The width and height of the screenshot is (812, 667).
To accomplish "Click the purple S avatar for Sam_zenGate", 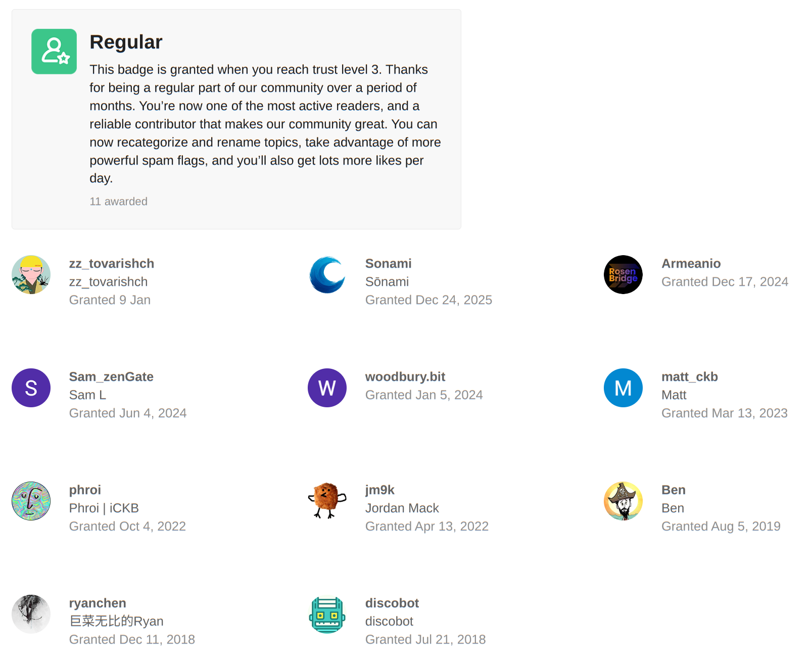I will (x=31, y=388).
